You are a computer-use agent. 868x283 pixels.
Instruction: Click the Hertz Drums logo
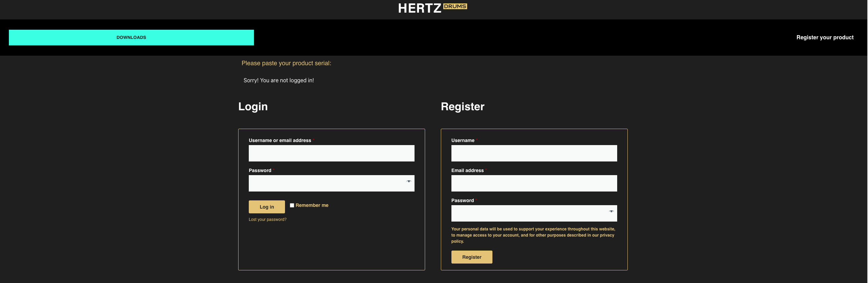tap(432, 8)
